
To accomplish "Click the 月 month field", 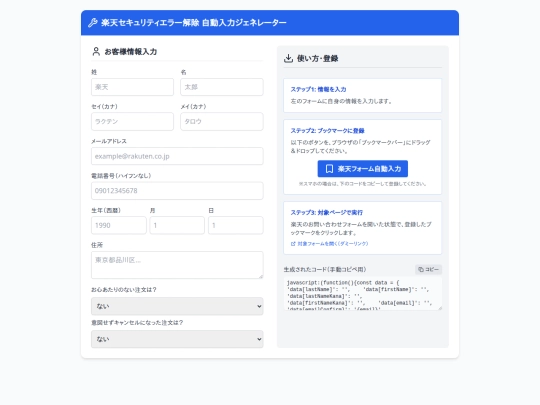I will point(177,225).
